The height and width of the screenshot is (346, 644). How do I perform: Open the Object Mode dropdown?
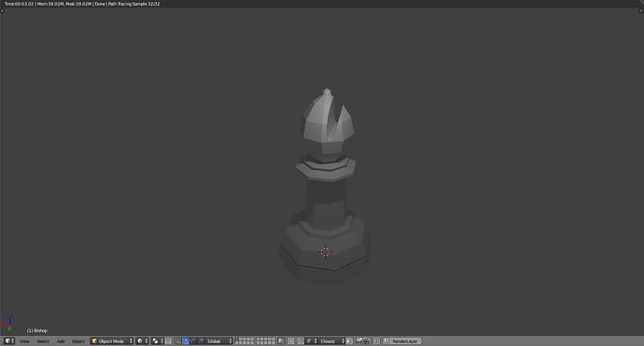click(x=112, y=341)
